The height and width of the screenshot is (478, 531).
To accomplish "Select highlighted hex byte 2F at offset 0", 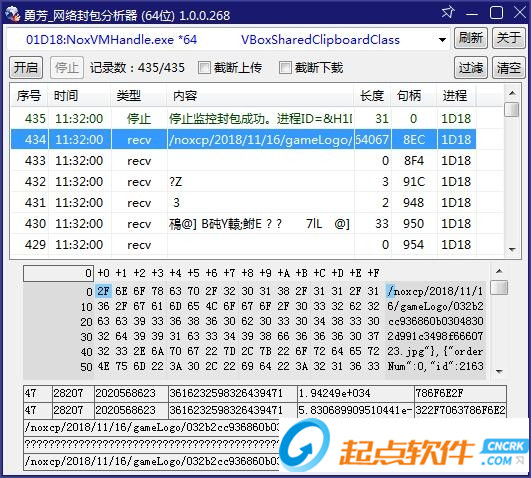I will [103, 291].
